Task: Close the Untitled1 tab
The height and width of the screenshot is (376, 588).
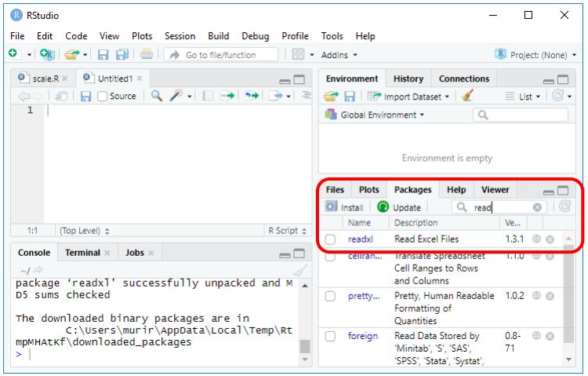Action: [140, 78]
